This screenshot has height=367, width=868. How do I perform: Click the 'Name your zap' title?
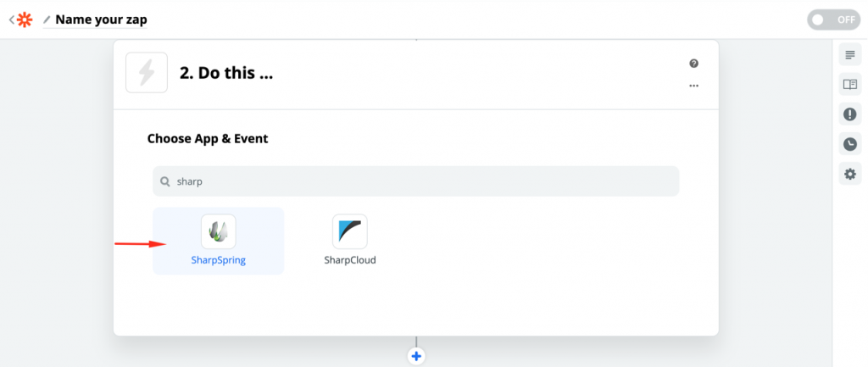[100, 19]
